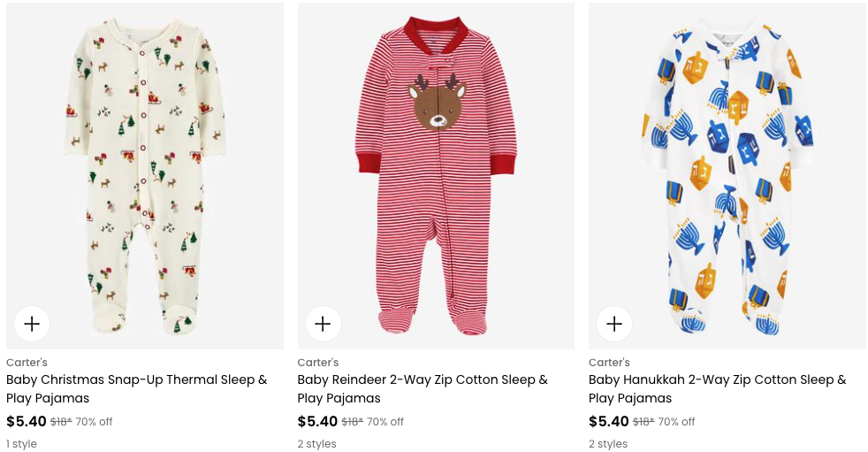Image resolution: width=868 pixels, height=452 pixels.
Task: Click Carter's brand above Hanukkah pajamas
Action: 609,363
